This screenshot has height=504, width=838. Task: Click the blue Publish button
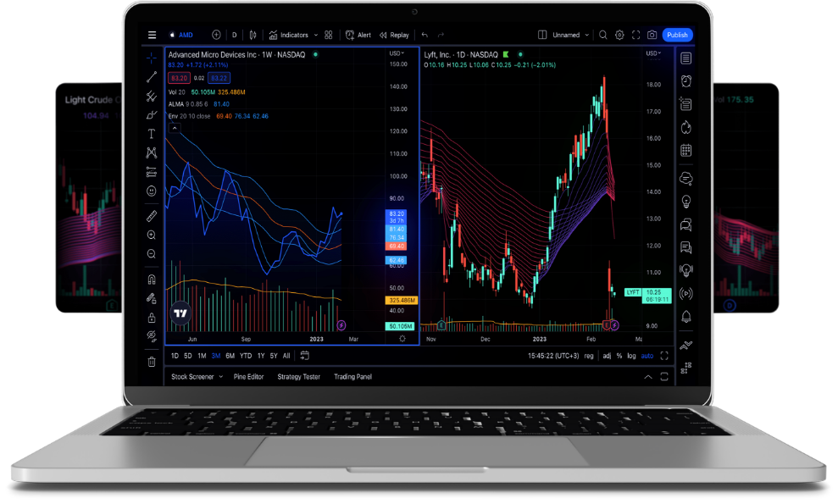click(677, 35)
